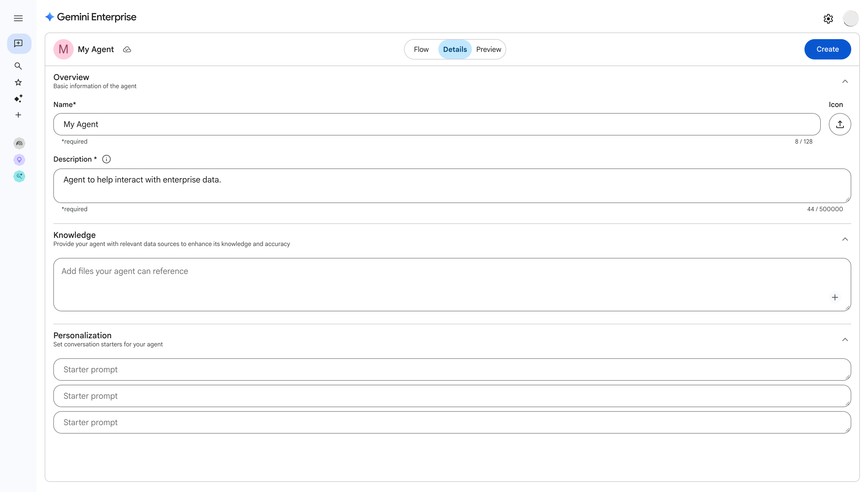Upload an icon for the agent
Image resolution: width=868 pixels, height=492 pixels.
(840, 124)
